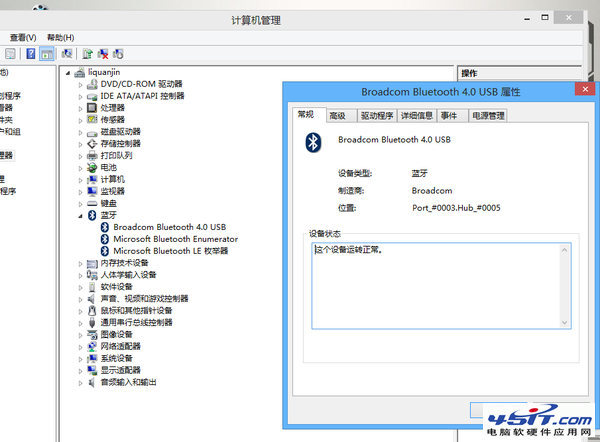Click the properties sheet icon in the toolbar
Image resolution: width=600 pixels, height=442 pixels.
point(10,54)
